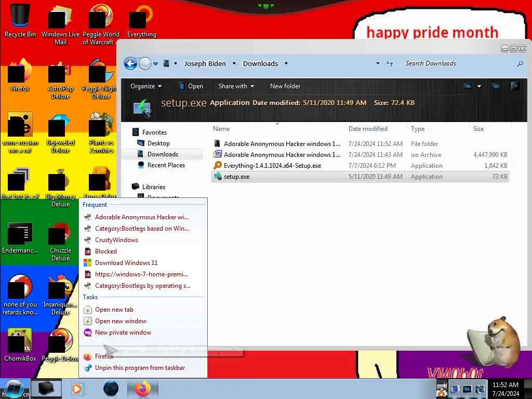Open the view options dropdown arrow
532x399 pixels.
(x=479, y=86)
